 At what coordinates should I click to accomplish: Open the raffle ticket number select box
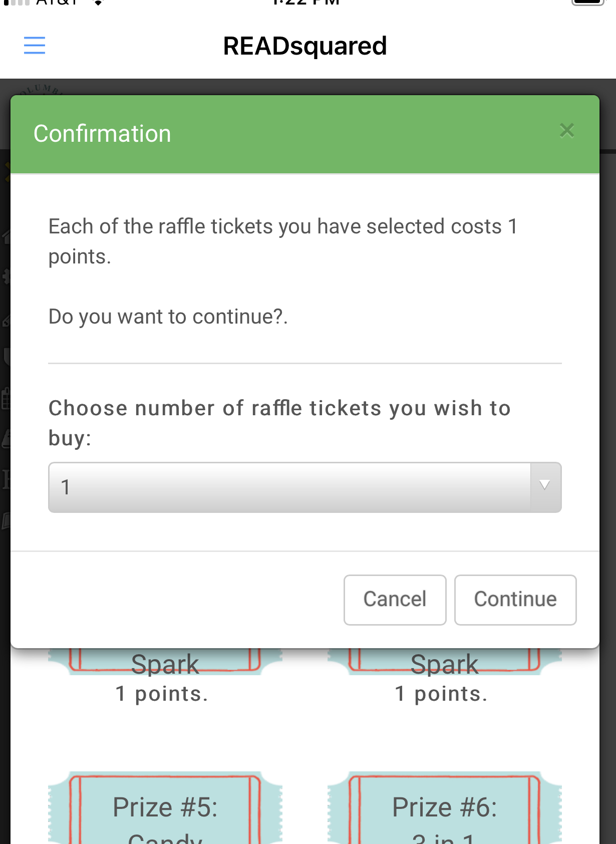(289, 487)
